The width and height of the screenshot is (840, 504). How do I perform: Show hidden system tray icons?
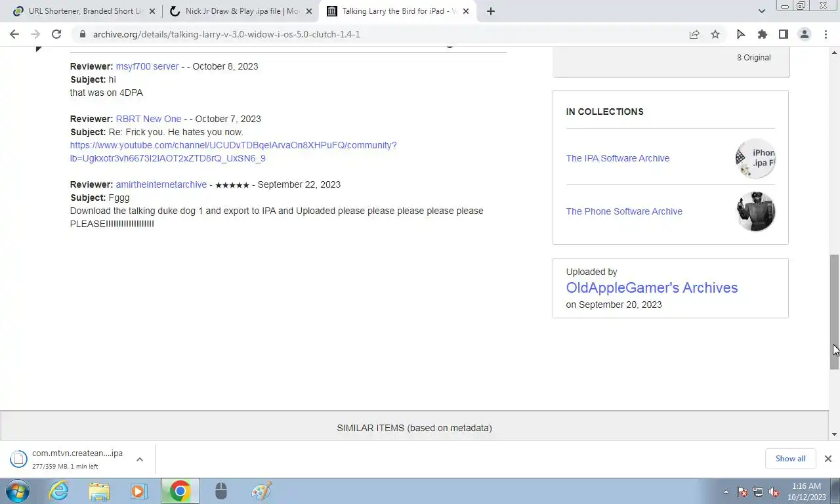click(726, 492)
